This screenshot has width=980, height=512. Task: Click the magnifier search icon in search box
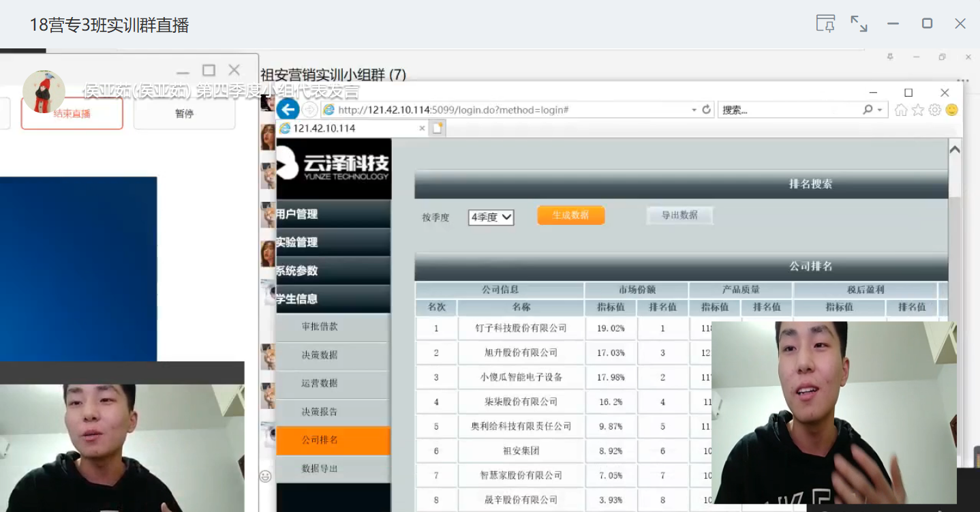pyautogui.click(x=868, y=109)
